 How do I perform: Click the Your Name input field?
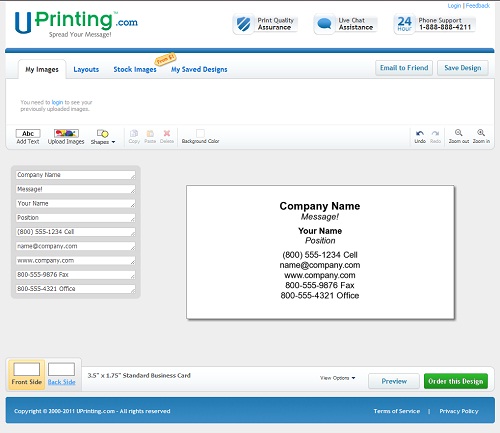[x=76, y=203]
